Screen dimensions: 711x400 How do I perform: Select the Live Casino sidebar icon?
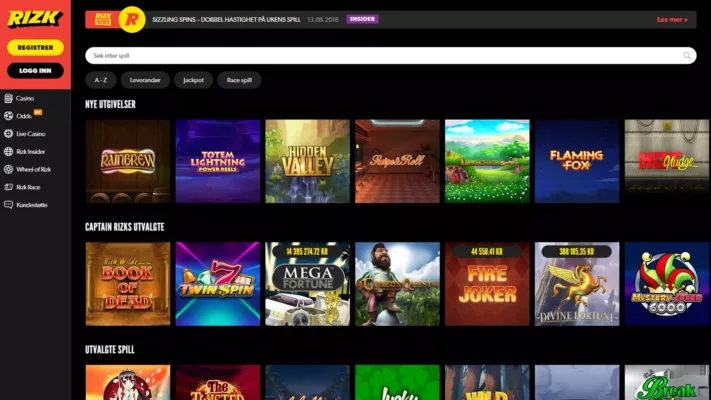9,133
